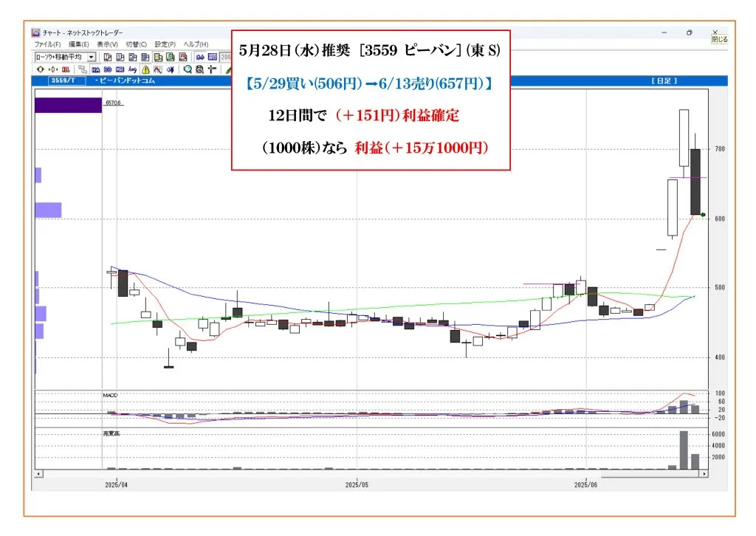Click the candlestick with arrows icon
Image resolution: width=756 pixels, height=536 pixels.
coord(53,70)
